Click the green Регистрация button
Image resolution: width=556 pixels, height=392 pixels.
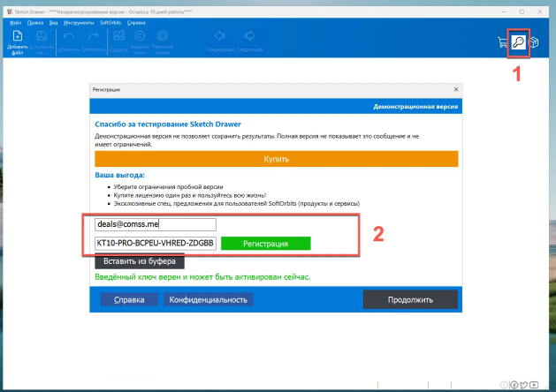click(x=265, y=244)
